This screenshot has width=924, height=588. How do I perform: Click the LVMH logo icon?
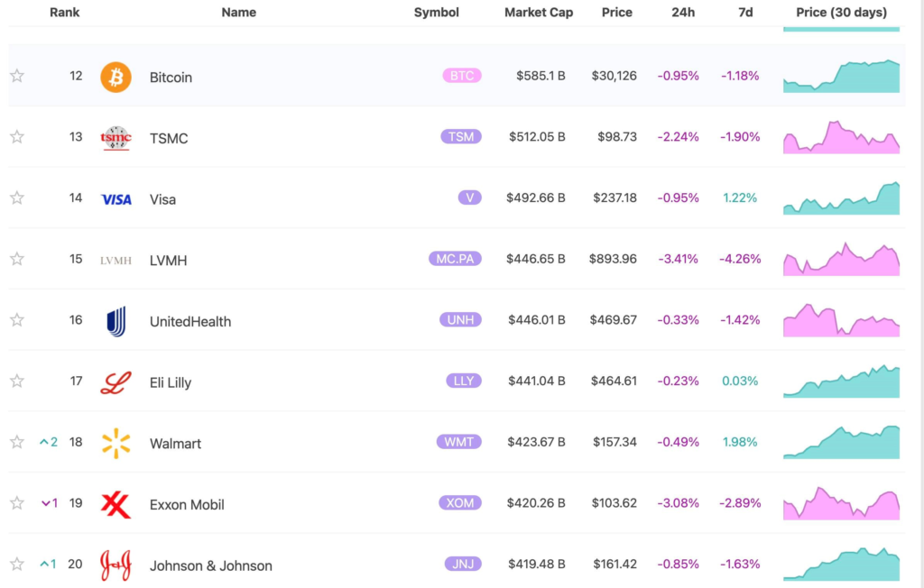coord(115,261)
